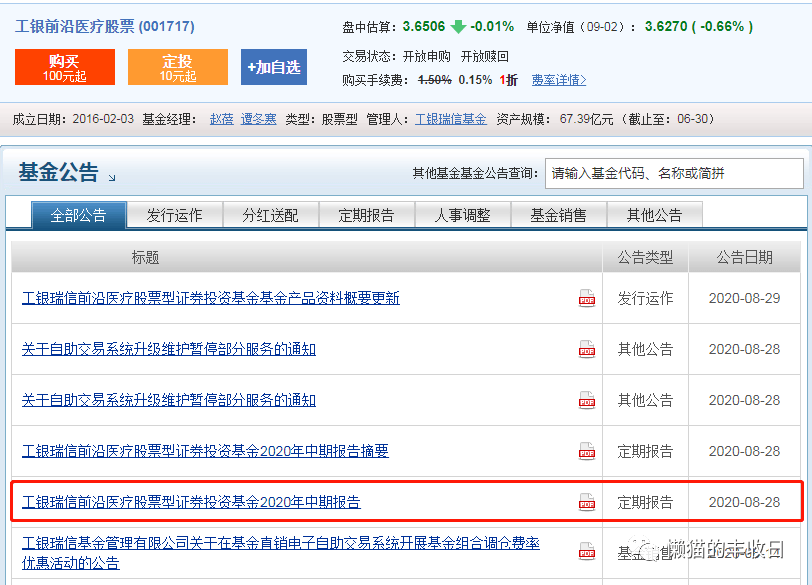Click the 公告类型 column header
Screen dimensions: 812x585
645,257
